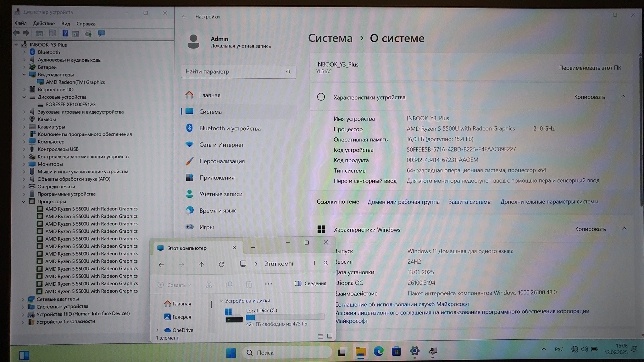Open the Действие menu

click(44, 24)
